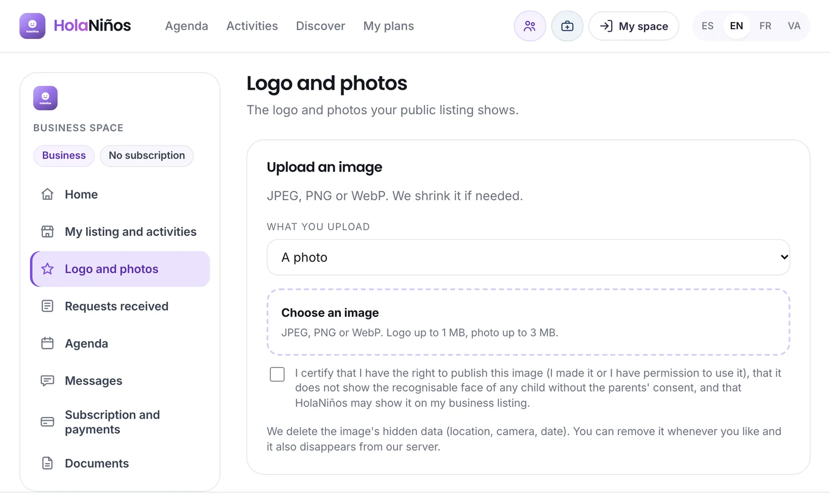Select the EN language option
This screenshot has width=830, height=504.
[x=737, y=26]
